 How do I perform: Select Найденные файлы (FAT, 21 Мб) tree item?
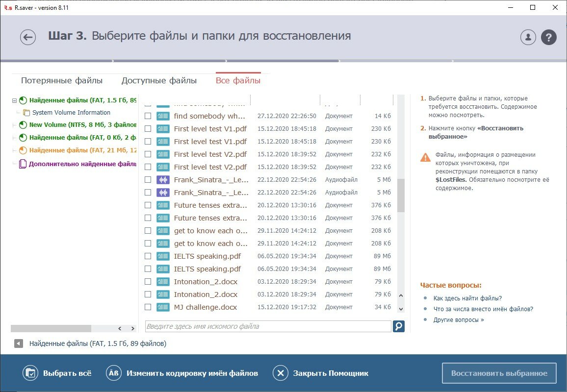pyautogui.click(x=83, y=150)
